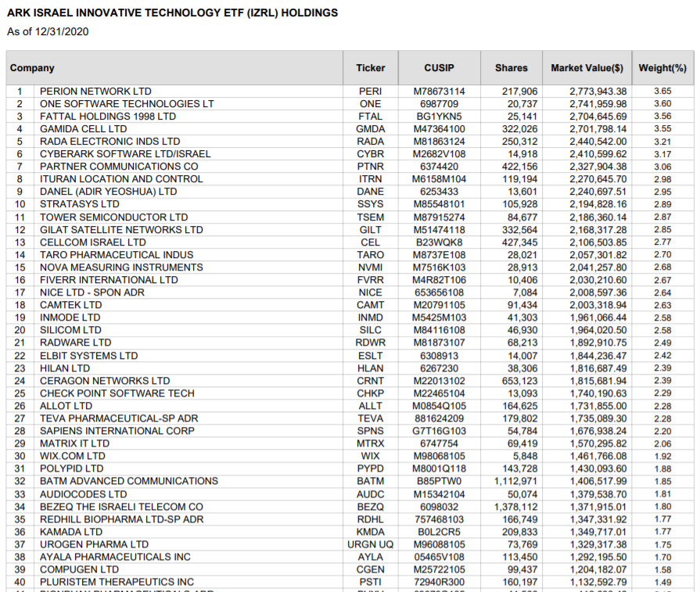
Task: Click DANEL (ADIR YEOSHUA) LTD
Action: coord(109,191)
